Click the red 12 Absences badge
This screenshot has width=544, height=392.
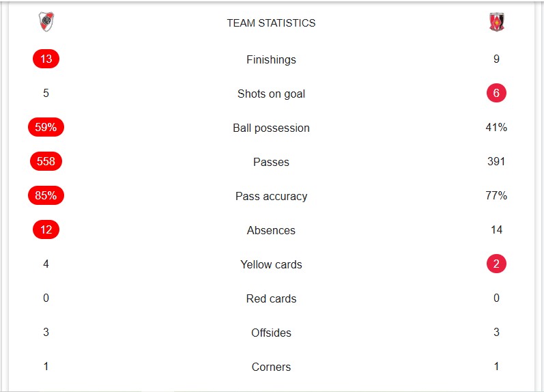tap(46, 230)
